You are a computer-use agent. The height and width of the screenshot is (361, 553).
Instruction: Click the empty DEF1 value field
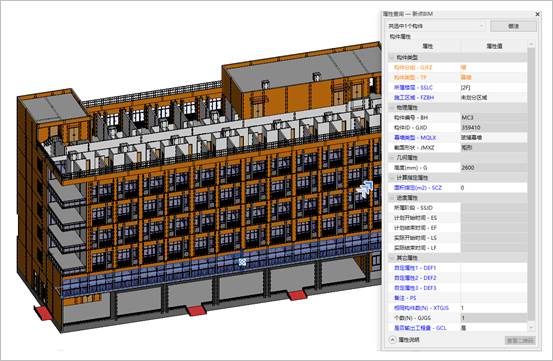coord(494,268)
